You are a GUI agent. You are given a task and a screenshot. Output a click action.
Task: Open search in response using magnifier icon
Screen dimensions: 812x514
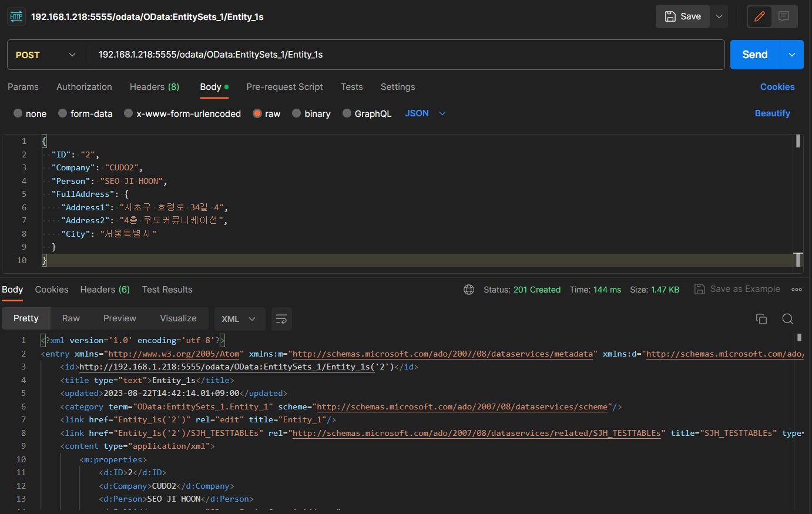[x=788, y=319]
